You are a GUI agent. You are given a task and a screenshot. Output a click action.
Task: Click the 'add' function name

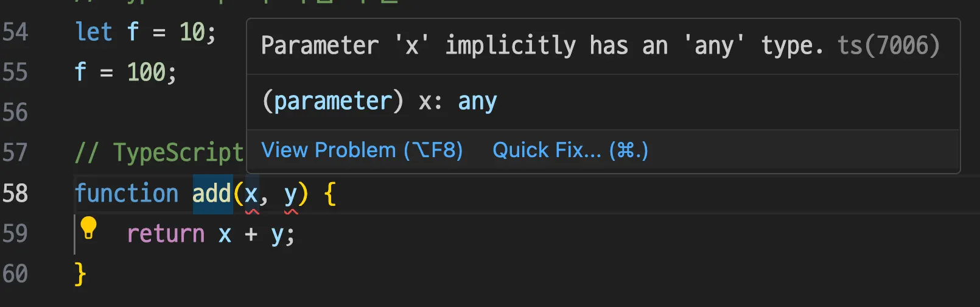(212, 194)
